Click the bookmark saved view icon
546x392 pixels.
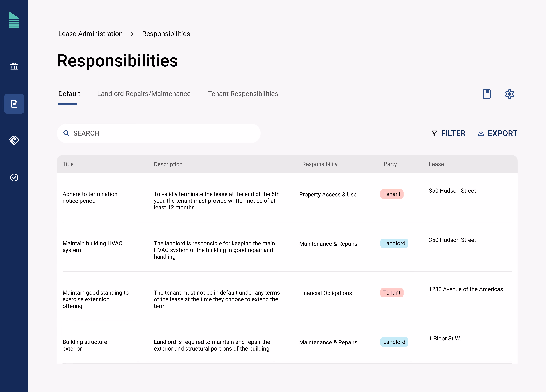[487, 94]
